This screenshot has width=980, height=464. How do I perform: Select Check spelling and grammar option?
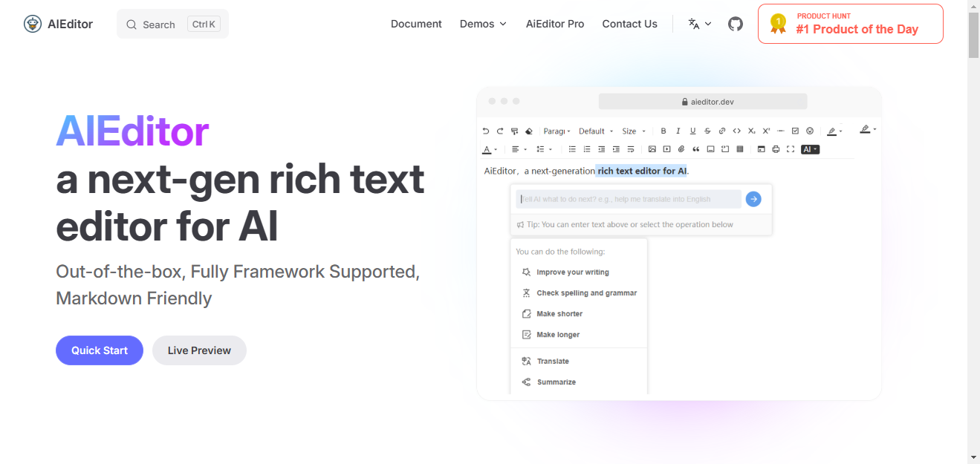click(579, 293)
